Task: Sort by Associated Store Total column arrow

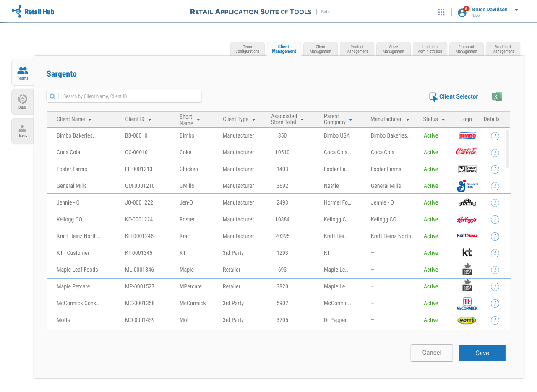Action: (x=302, y=120)
